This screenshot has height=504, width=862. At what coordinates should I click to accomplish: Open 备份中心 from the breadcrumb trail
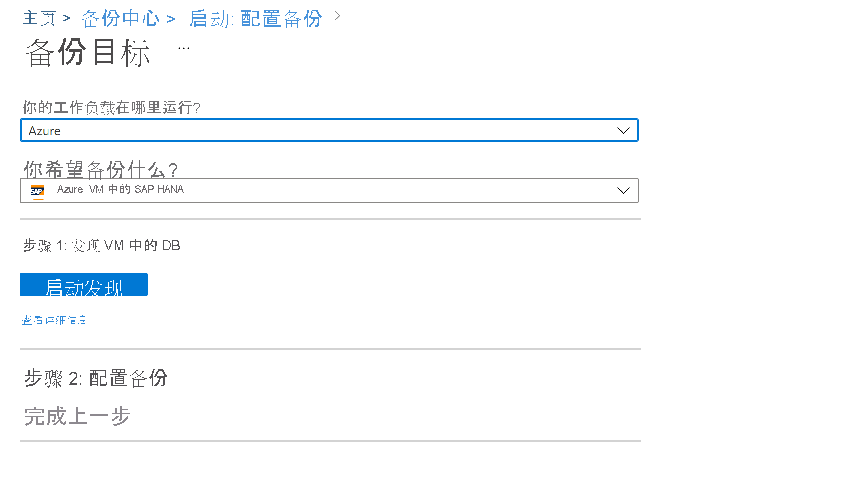click(120, 18)
